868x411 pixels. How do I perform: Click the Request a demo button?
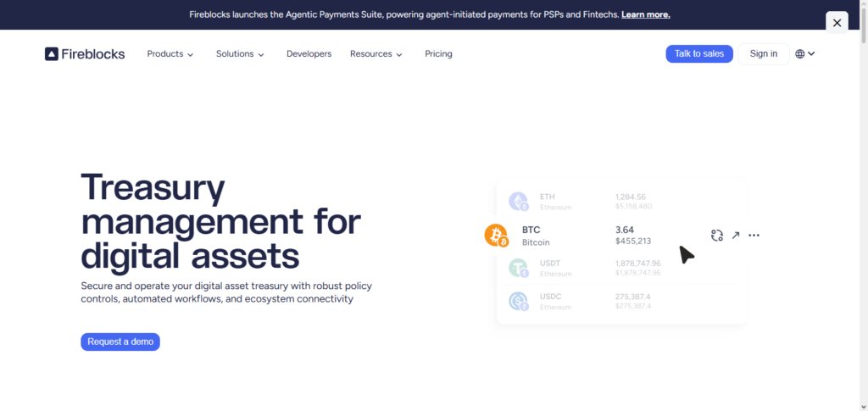point(120,342)
